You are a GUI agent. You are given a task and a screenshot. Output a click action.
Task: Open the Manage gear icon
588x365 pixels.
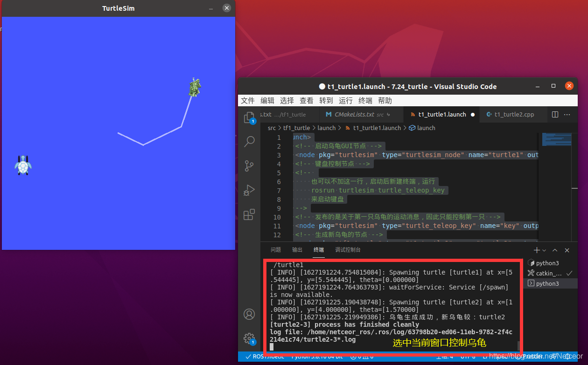(x=249, y=338)
